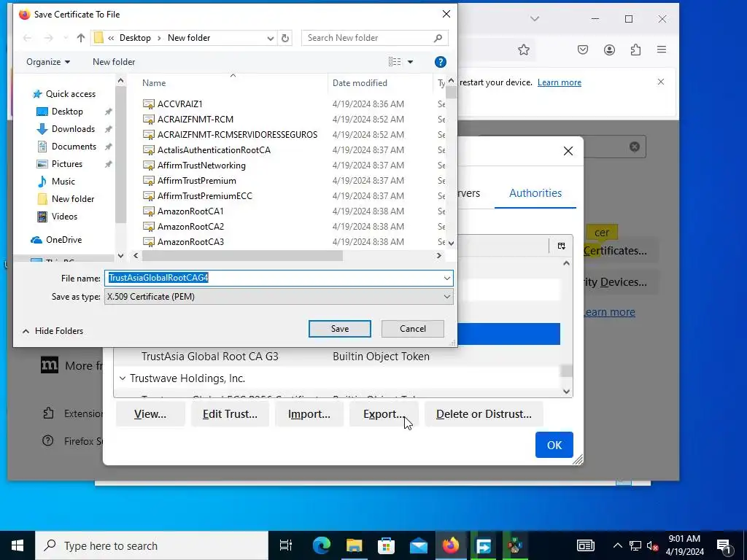The image size is (747, 560).
Task: Open the save dialog help icon
Action: coord(440,62)
